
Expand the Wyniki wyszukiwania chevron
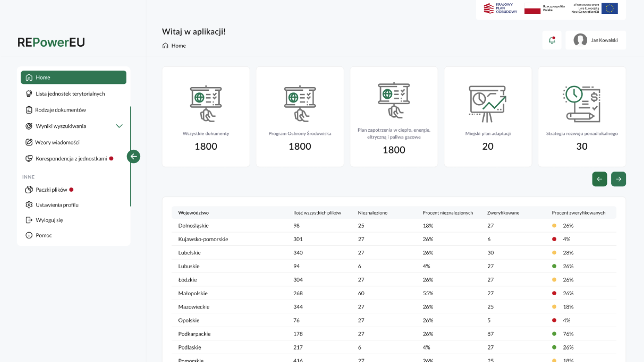119,126
